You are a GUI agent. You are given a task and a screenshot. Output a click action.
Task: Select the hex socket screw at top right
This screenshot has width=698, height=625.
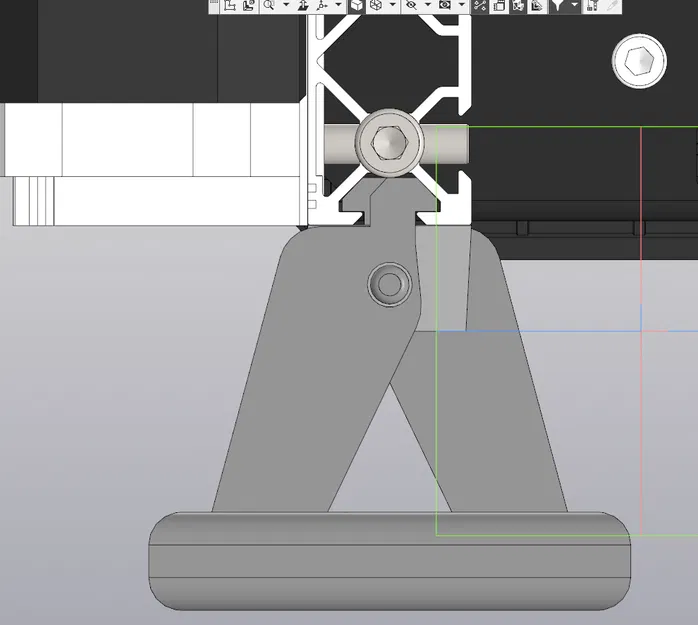(639, 61)
